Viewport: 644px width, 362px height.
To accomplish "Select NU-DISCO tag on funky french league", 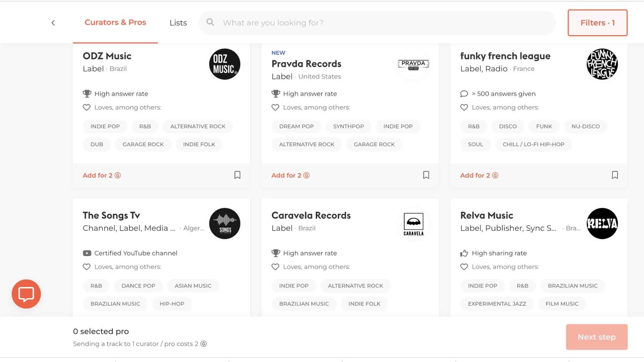I will click(586, 126).
